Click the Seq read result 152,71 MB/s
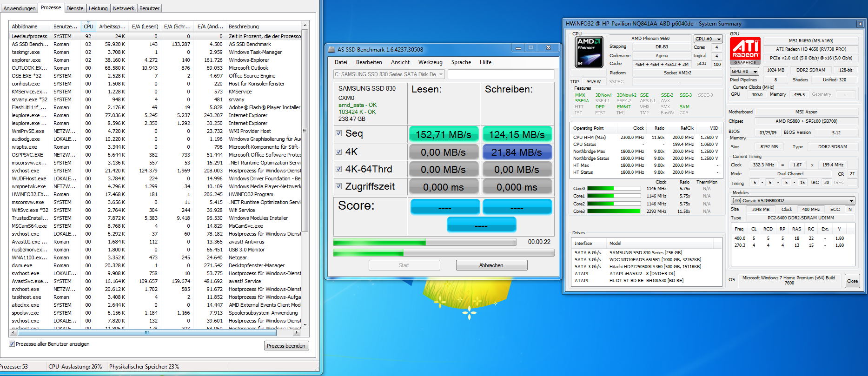The image size is (868, 376). point(444,134)
